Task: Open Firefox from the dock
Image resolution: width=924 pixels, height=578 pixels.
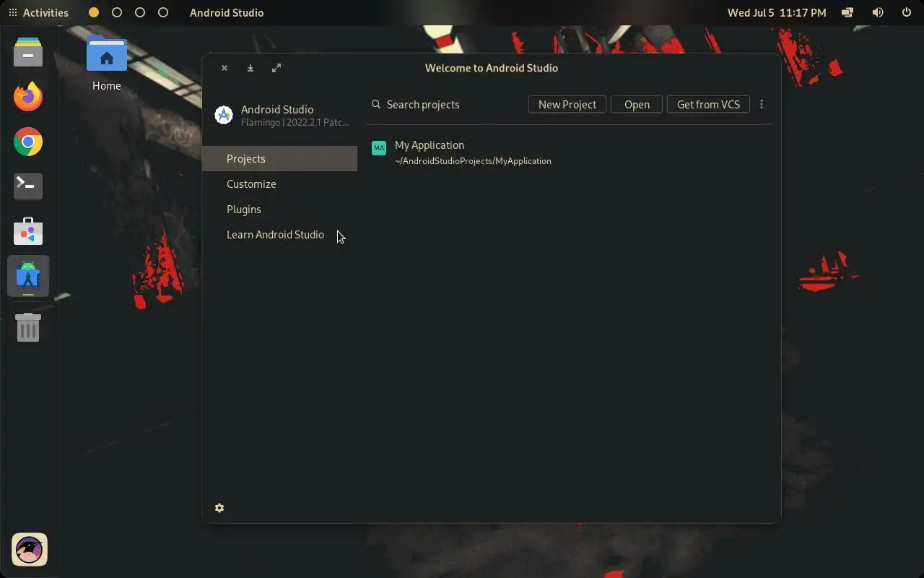Action: pyautogui.click(x=28, y=97)
